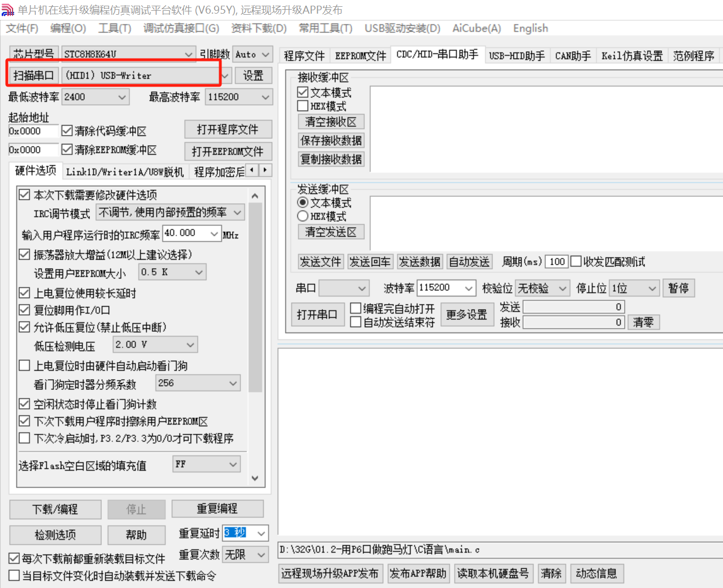Open the USB驱动安装(D) menu
This screenshot has width=723, height=588.
pos(402,28)
